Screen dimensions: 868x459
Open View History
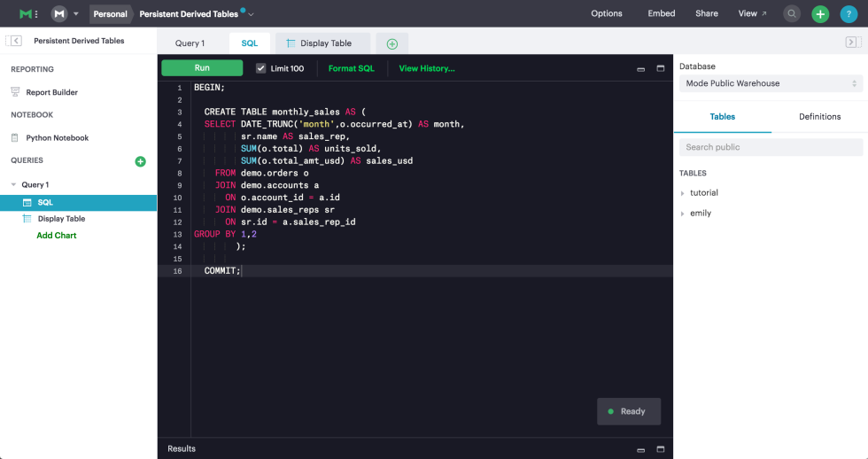click(427, 68)
